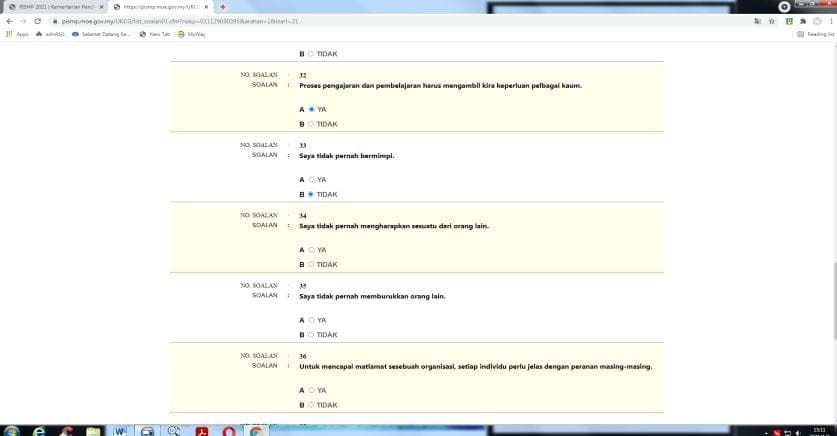This screenshot has height=436, width=837.
Task: Open Microsoft Word from the taskbar
Action: [120, 431]
